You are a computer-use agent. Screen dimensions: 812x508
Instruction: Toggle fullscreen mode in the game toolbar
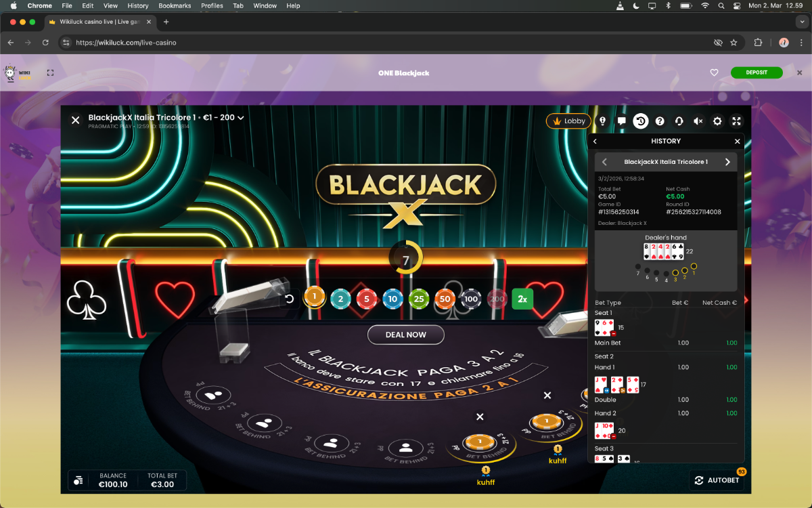click(x=737, y=121)
